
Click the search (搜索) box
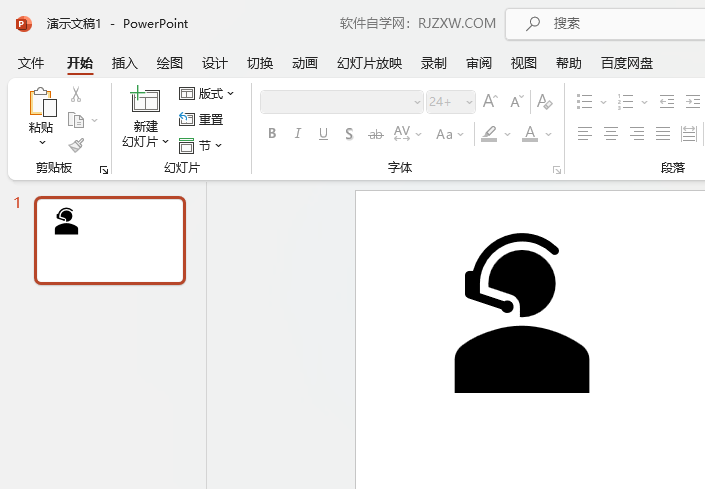click(605, 24)
